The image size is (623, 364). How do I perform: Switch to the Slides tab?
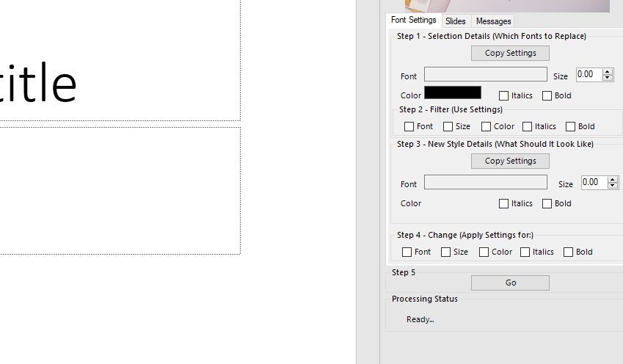pos(455,21)
